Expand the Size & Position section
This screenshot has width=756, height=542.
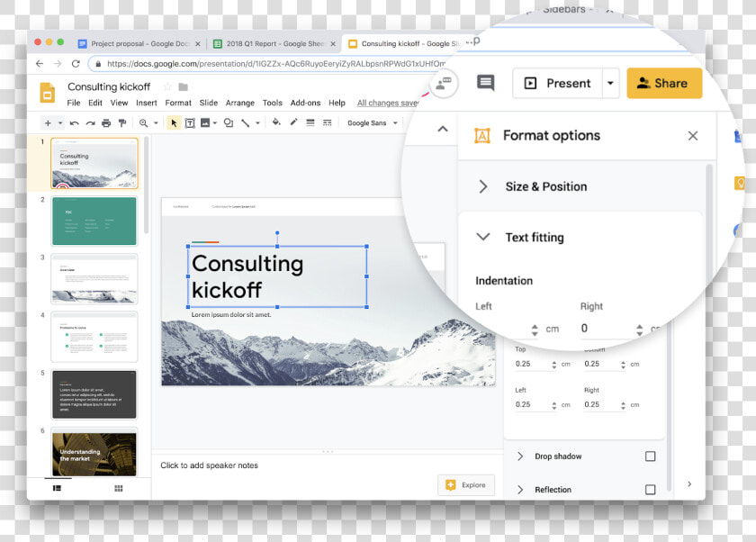(x=482, y=186)
